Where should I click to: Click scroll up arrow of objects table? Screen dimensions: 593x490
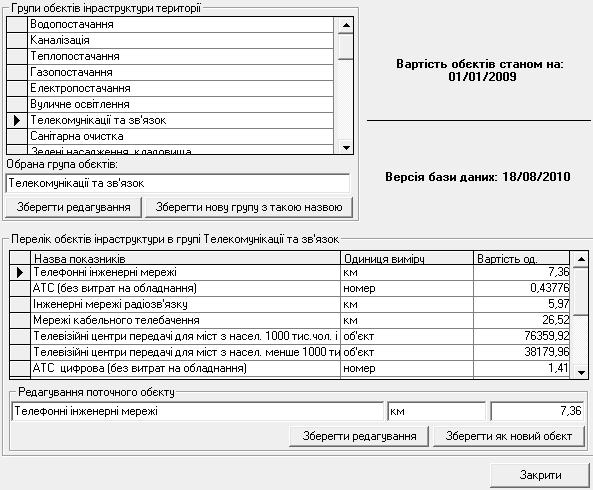click(581, 259)
